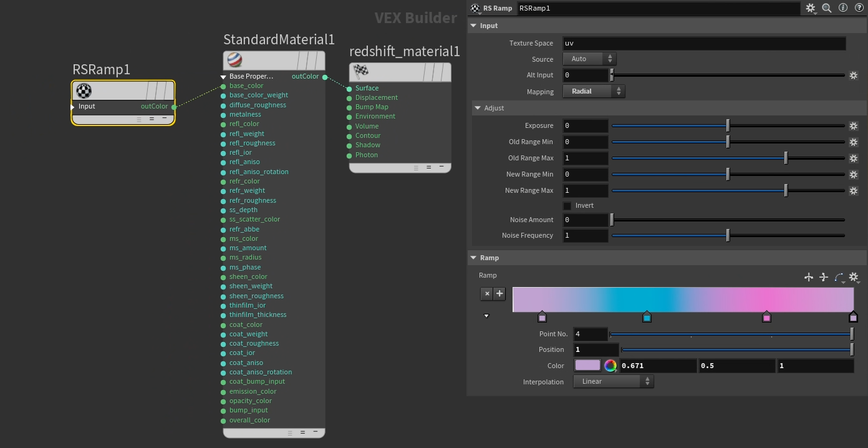Click the search magnifier icon in header
Image resolution: width=868 pixels, height=448 pixels.
826,8
